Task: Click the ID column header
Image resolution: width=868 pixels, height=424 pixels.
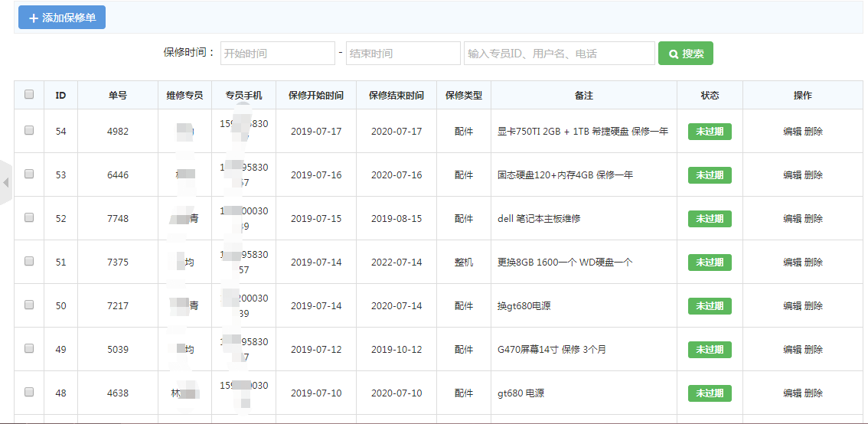Action: coord(61,95)
